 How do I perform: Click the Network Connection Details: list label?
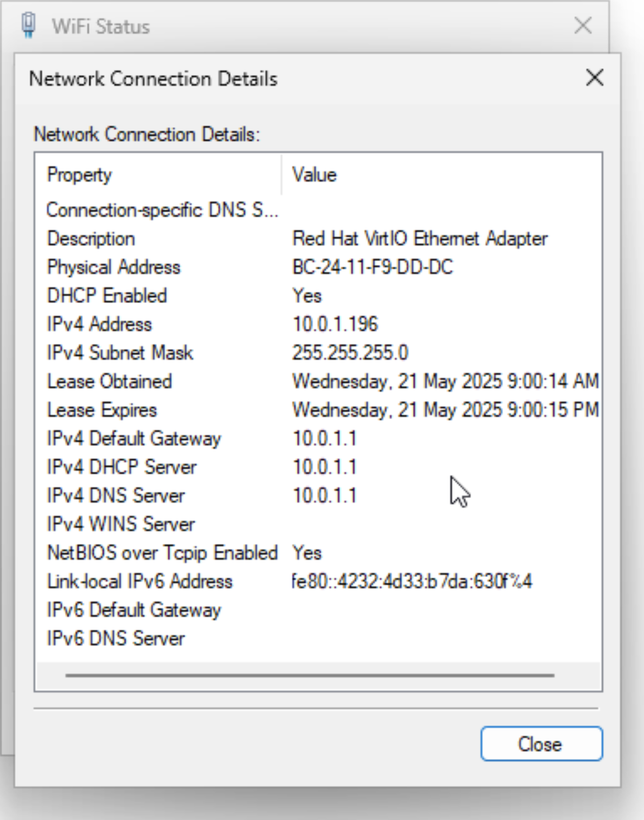point(147,134)
